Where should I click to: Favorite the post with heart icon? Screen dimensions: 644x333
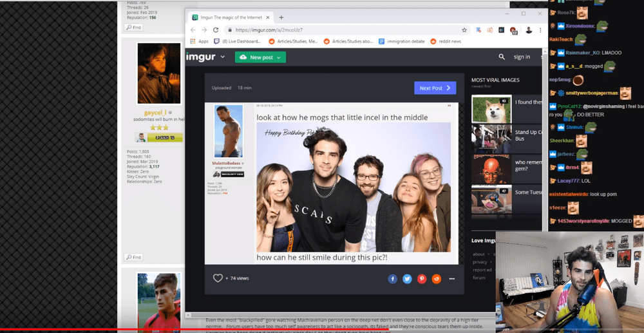tap(218, 278)
